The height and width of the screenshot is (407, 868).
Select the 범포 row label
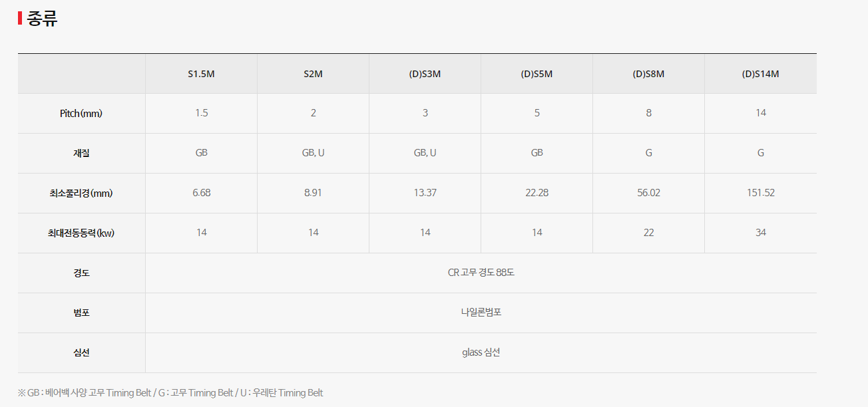(81, 313)
